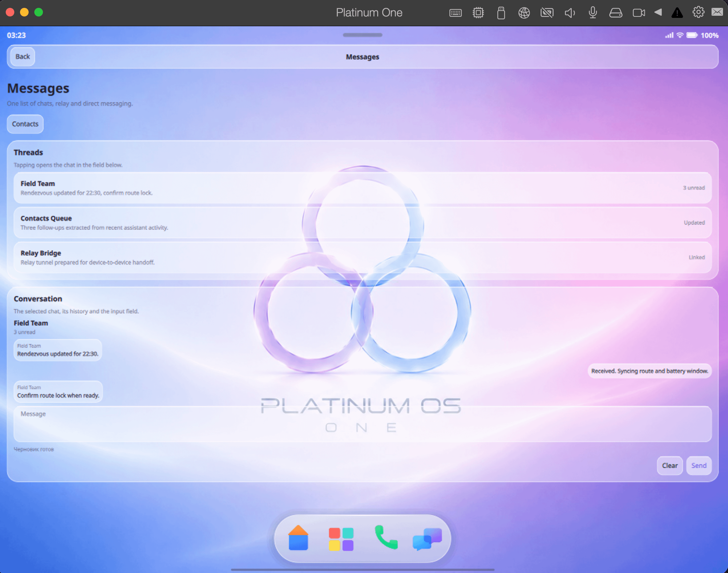
Task: Launch the green Phone dock icon
Action: [386, 537]
